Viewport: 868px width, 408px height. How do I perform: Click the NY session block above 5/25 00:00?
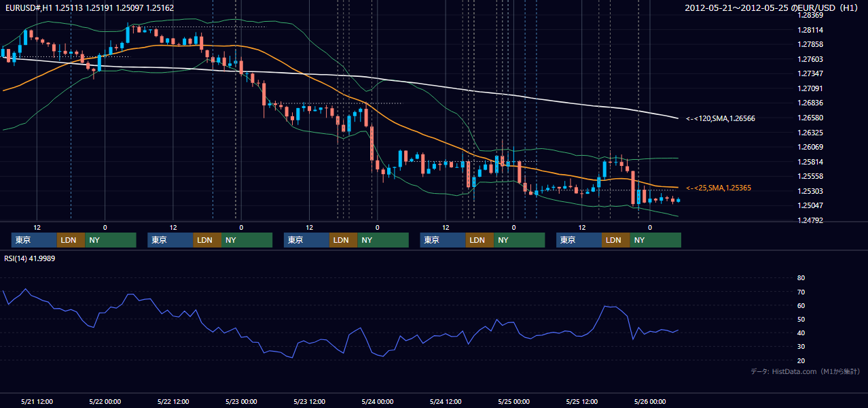click(519, 240)
